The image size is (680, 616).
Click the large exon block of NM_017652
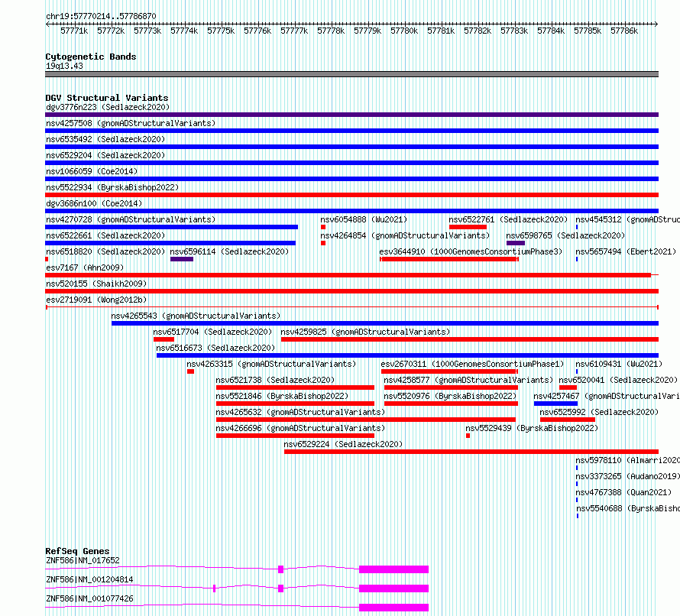(393, 569)
